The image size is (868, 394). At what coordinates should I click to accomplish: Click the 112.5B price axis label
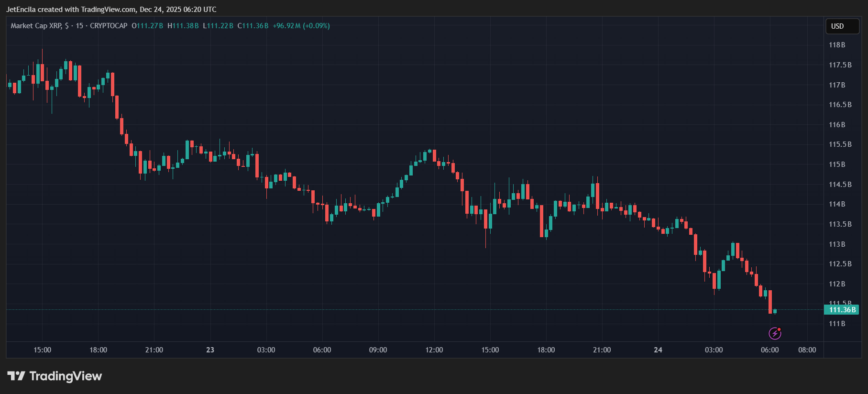tap(840, 264)
